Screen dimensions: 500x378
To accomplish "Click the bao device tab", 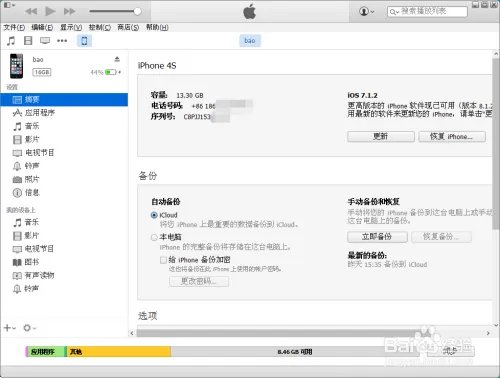I will 250,41.
